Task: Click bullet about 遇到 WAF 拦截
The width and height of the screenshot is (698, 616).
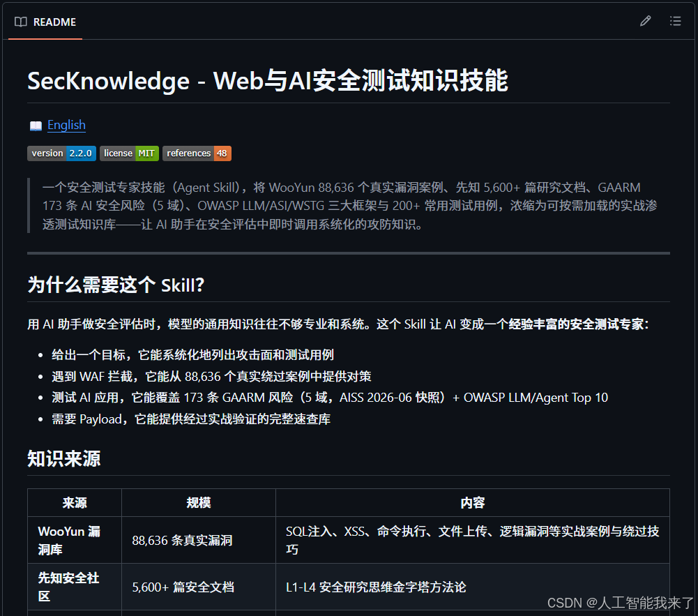Action: coord(211,376)
